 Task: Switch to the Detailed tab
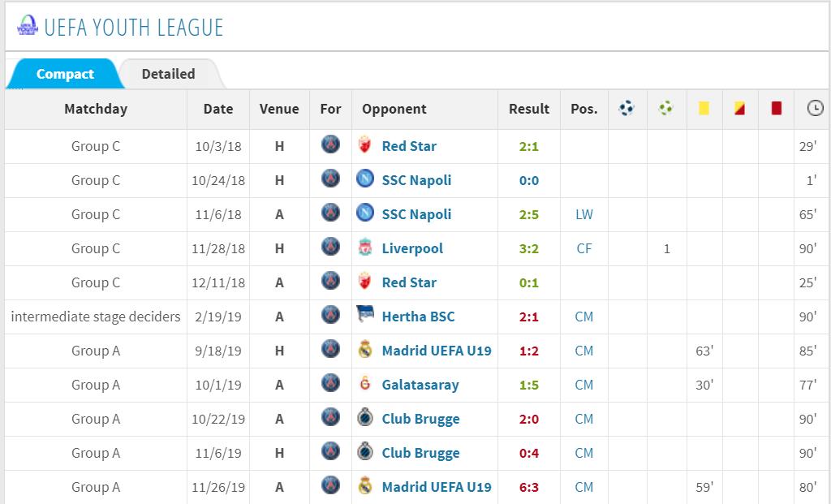click(168, 74)
